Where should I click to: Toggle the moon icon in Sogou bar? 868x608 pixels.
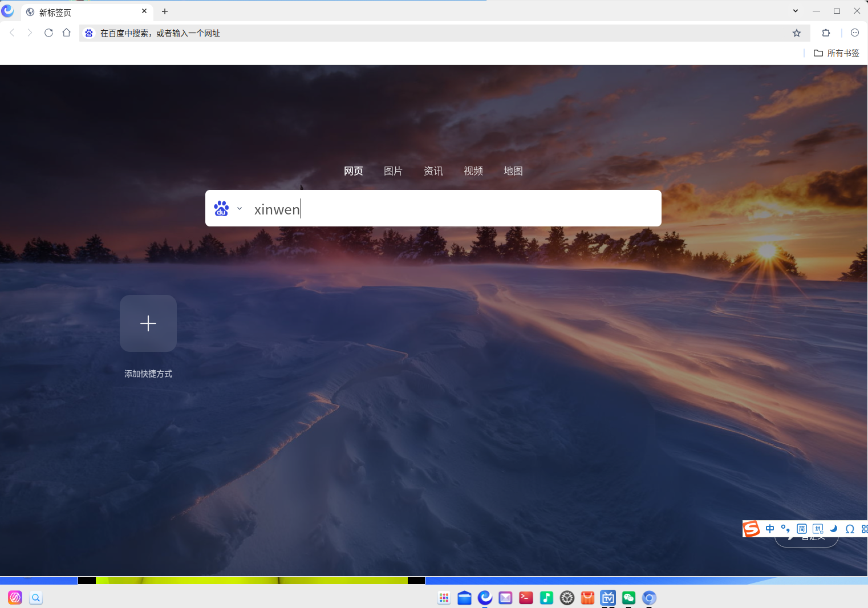(x=834, y=529)
